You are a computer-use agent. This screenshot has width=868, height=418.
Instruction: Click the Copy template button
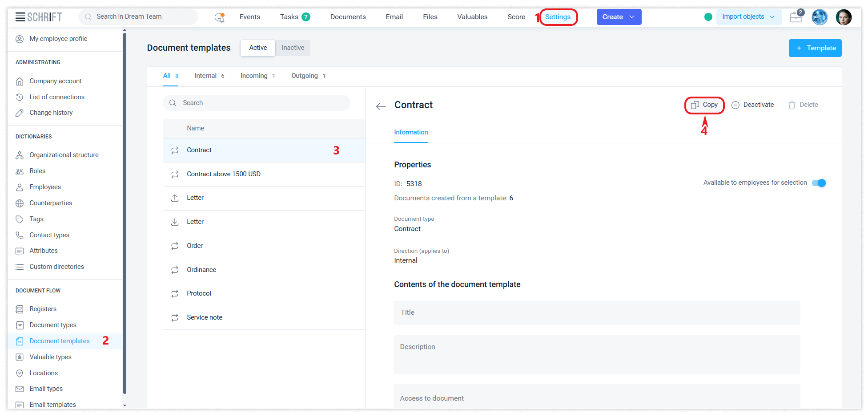point(704,105)
